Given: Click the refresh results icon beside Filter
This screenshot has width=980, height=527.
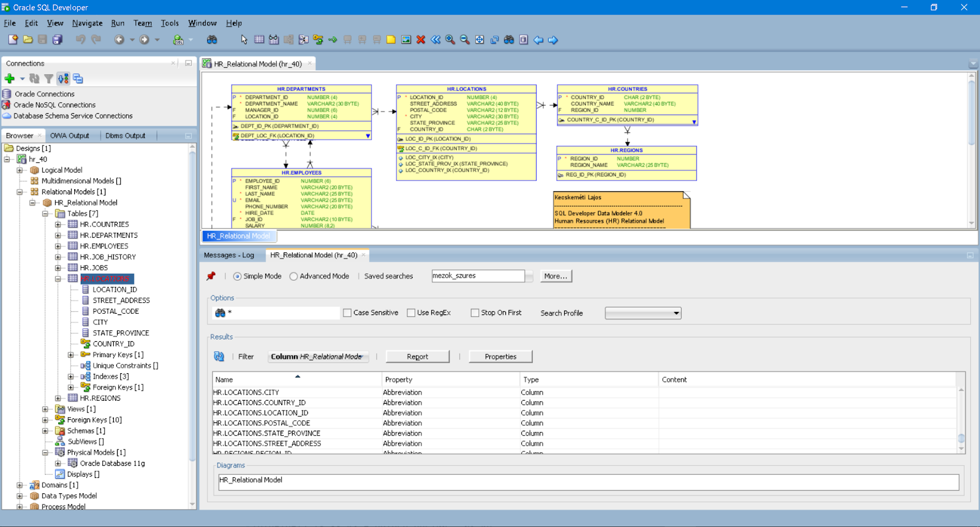Looking at the screenshot, I should click(219, 356).
